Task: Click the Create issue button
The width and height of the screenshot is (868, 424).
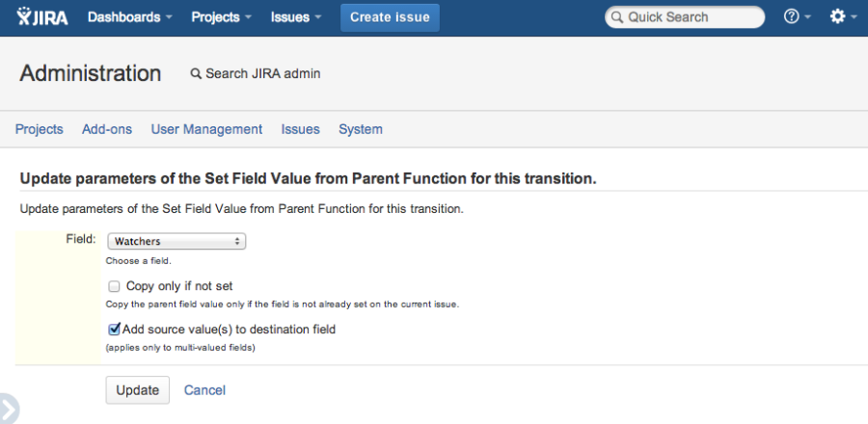Action: tap(390, 17)
